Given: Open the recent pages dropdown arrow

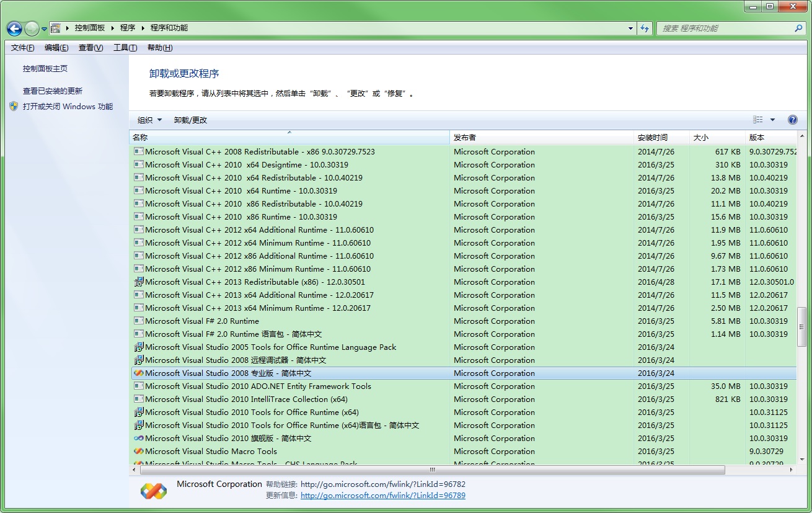Looking at the screenshot, I should pyautogui.click(x=44, y=29).
